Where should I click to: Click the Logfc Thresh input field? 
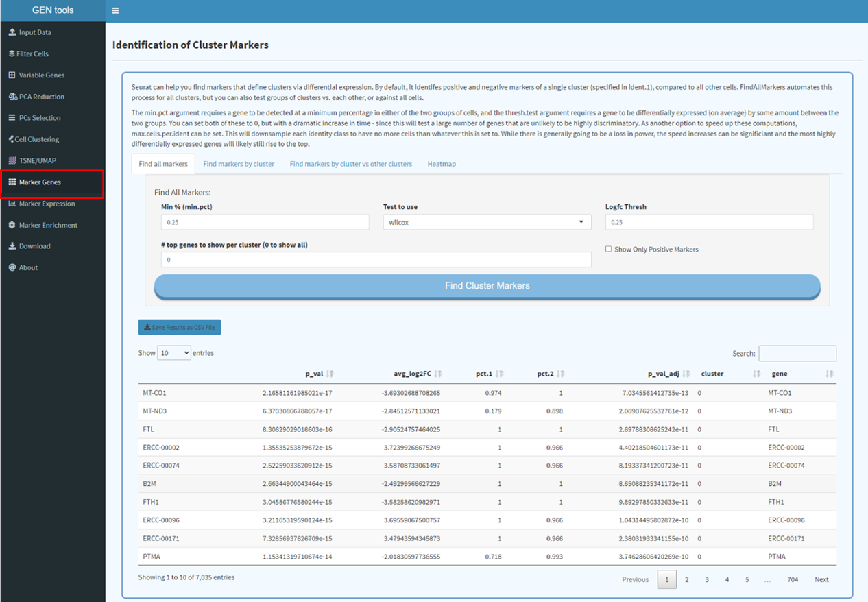pyautogui.click(x=709, y=222)
